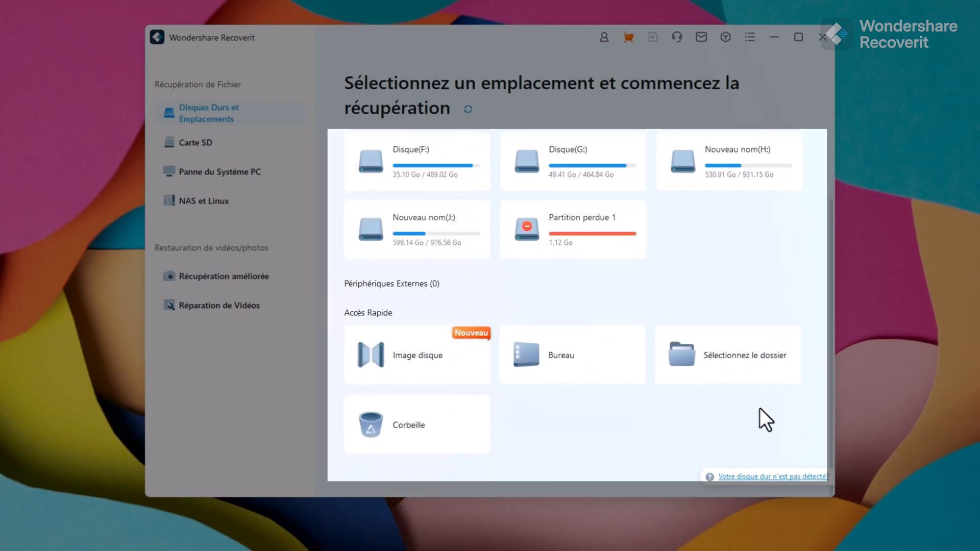Image resolution: width=980 pixels, height=551 pixels.
Task: Click the Partition perdue 1 red bar
Action: click(593, 234)
